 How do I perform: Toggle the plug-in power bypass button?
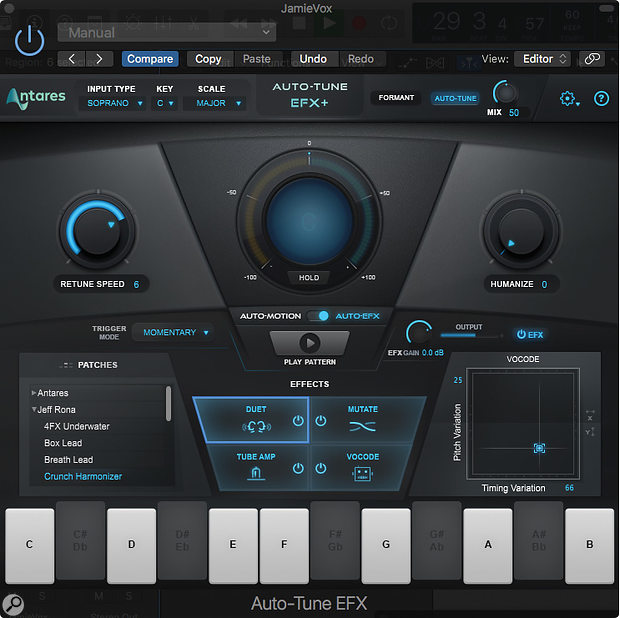[29, 40]
